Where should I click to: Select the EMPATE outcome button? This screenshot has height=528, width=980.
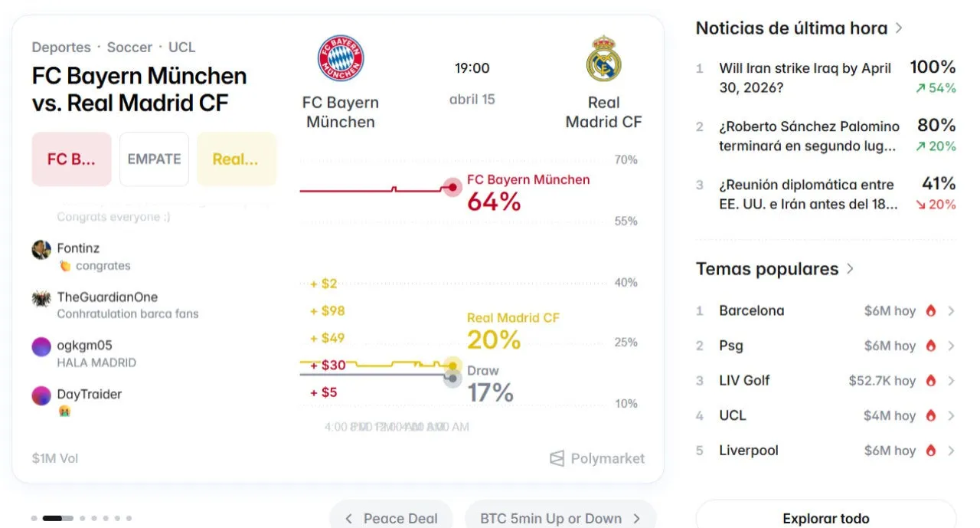pyautogui.click(x=154, y=159)
